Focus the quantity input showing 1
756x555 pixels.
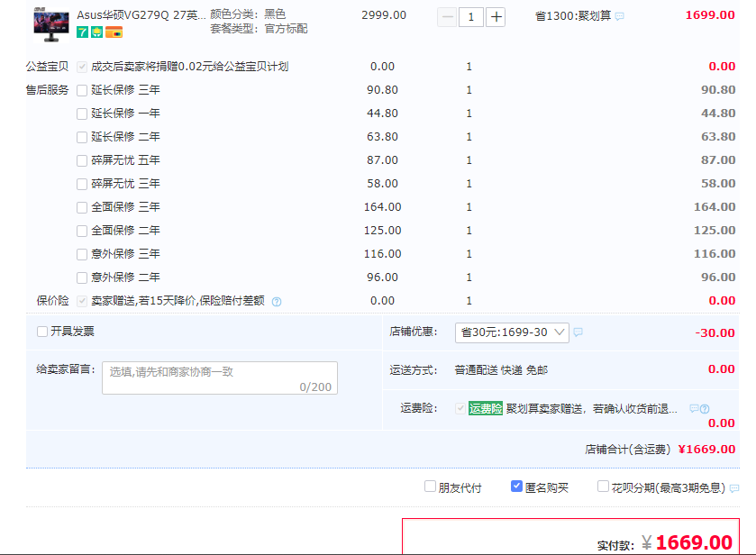(x=471, y=17)
